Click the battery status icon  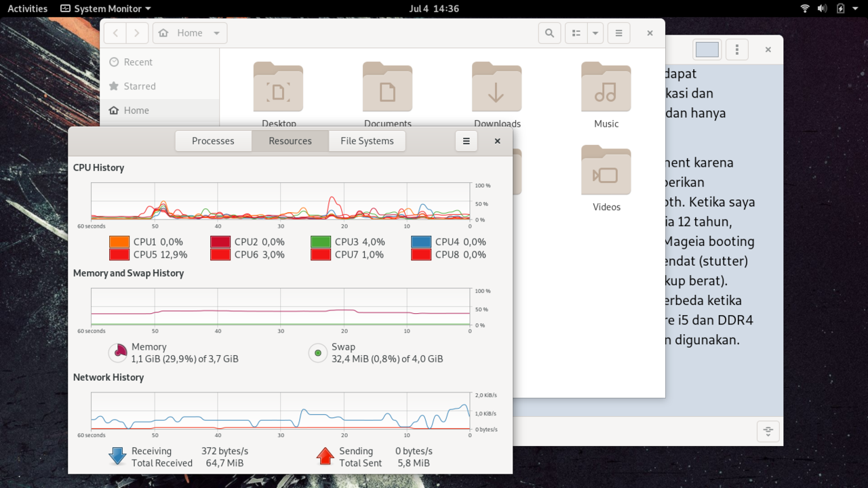tap(840, 9)
